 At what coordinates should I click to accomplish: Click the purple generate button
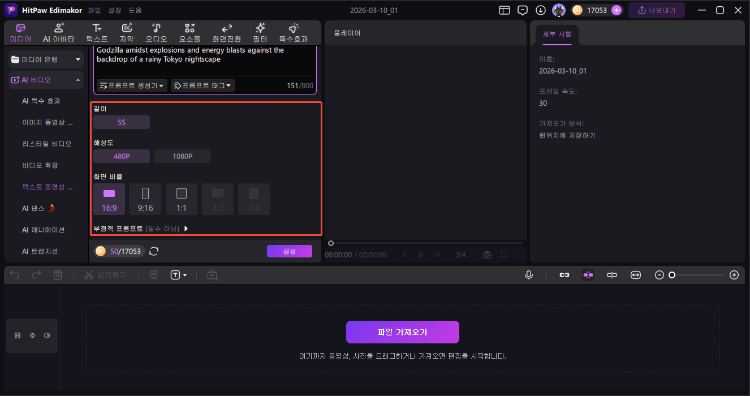(x=289, y=252)
